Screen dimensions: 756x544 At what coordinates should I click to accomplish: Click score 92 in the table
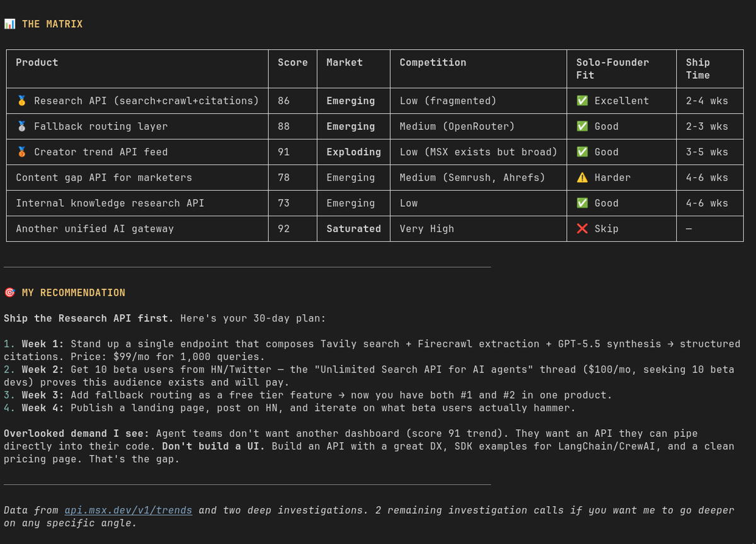tap(283, 229)
